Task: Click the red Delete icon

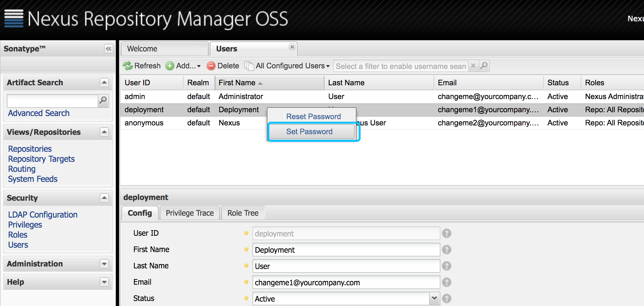Action: (212, 66)
